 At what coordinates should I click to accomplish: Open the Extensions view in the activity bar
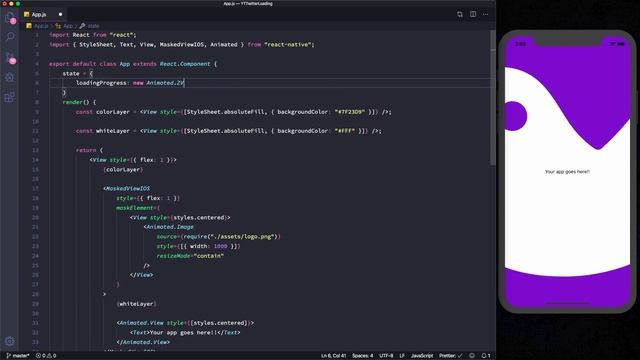pos(10,97)
